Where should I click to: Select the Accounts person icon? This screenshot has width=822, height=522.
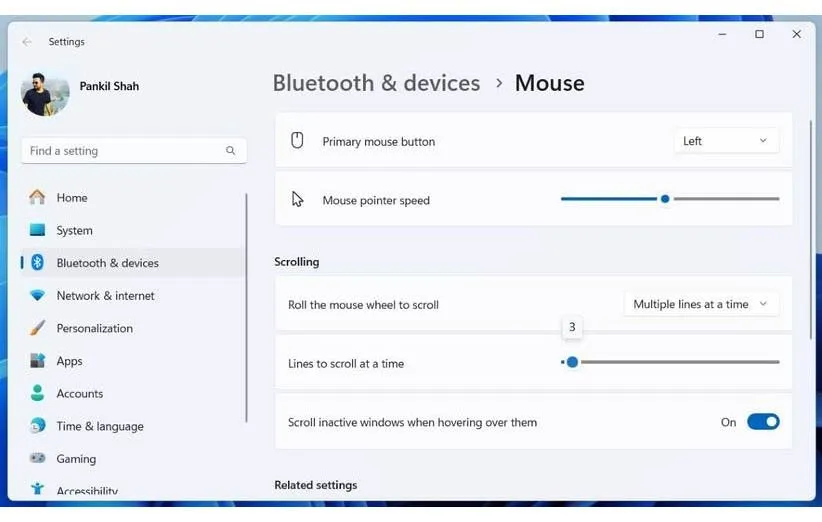(37, 393)
